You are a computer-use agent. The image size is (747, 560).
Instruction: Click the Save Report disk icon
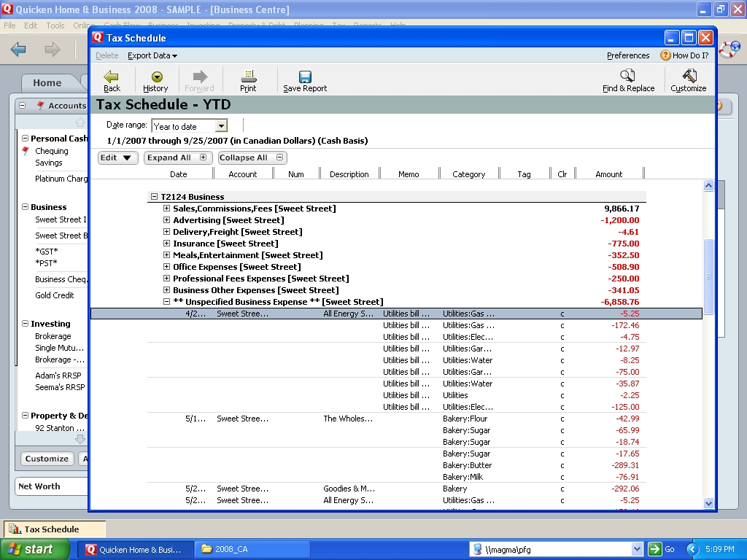click(x=305, y=77)
